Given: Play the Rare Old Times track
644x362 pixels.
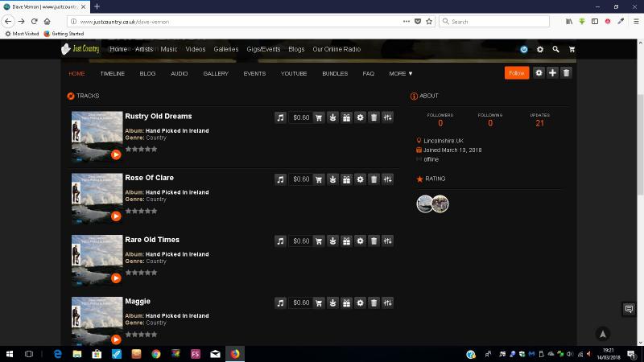Looking at the screenshot, I should (x=116, y=278).
